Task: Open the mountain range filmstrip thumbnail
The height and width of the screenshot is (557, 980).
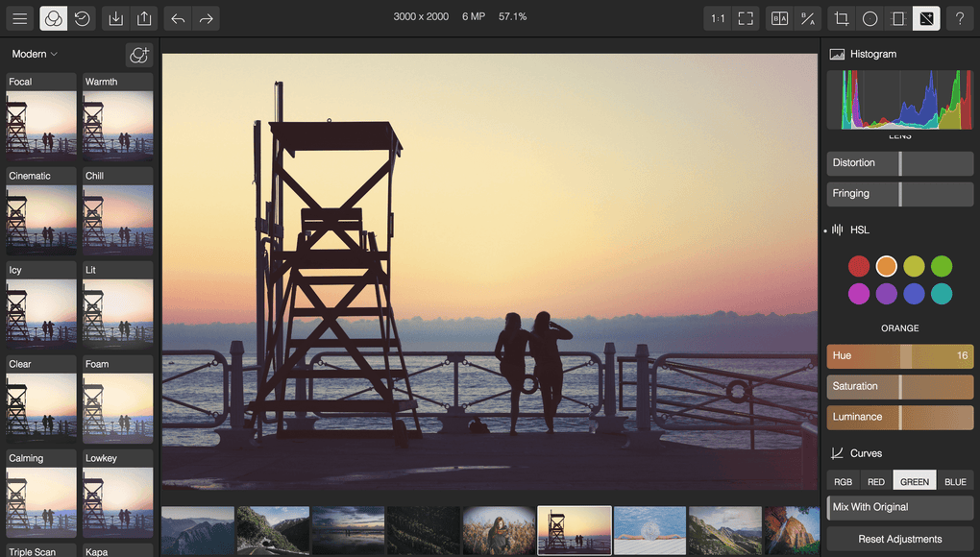Action: coord(198,530)
